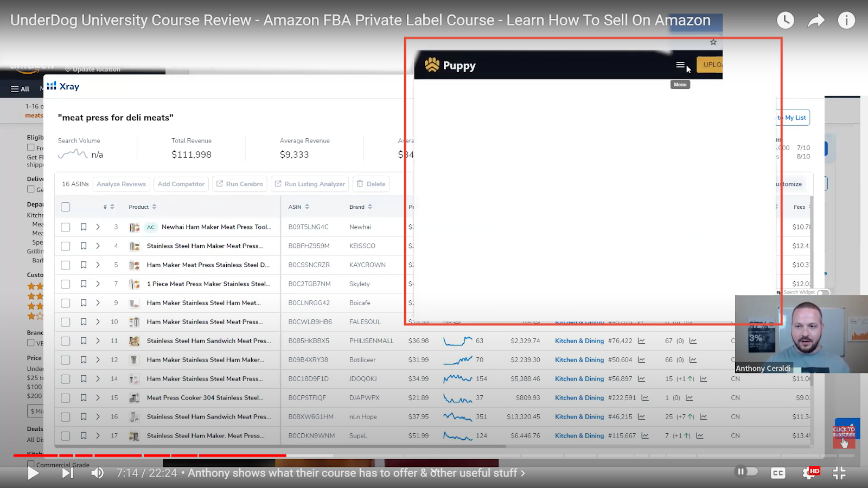Screen dimensions: 868x488
Task: Click the Delete button
Action: (371, 184)
